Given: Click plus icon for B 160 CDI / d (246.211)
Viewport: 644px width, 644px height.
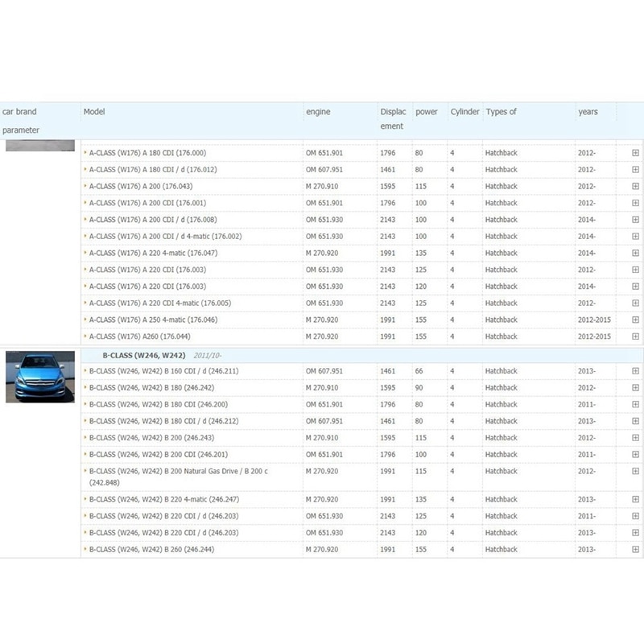Looking at the screenshot, I should tap(635, 371).
